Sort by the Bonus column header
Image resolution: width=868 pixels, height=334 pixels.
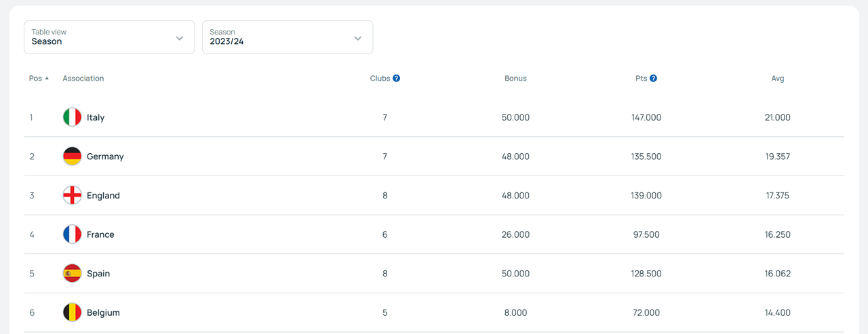(515, 79)
